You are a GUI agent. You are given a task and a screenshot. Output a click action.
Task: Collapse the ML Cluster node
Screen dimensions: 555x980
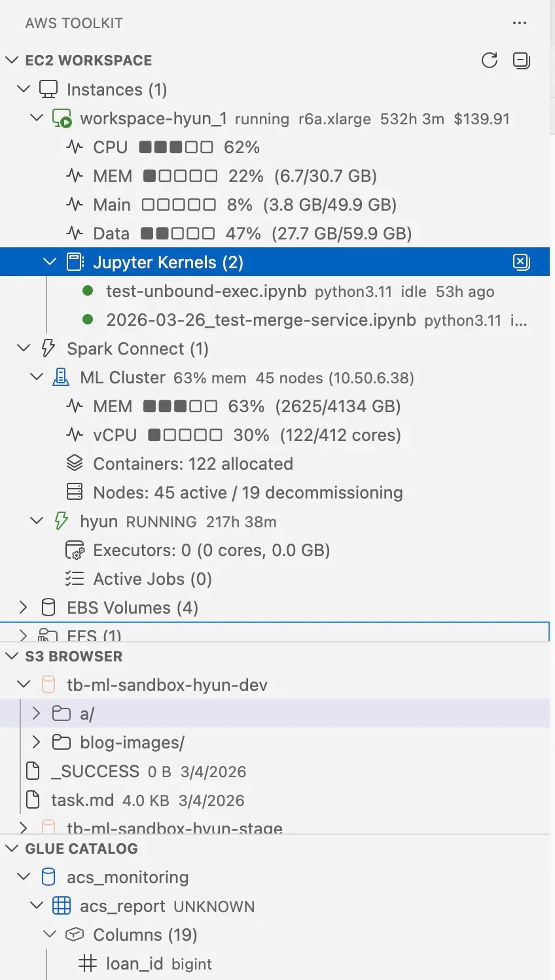click(37, 377)
